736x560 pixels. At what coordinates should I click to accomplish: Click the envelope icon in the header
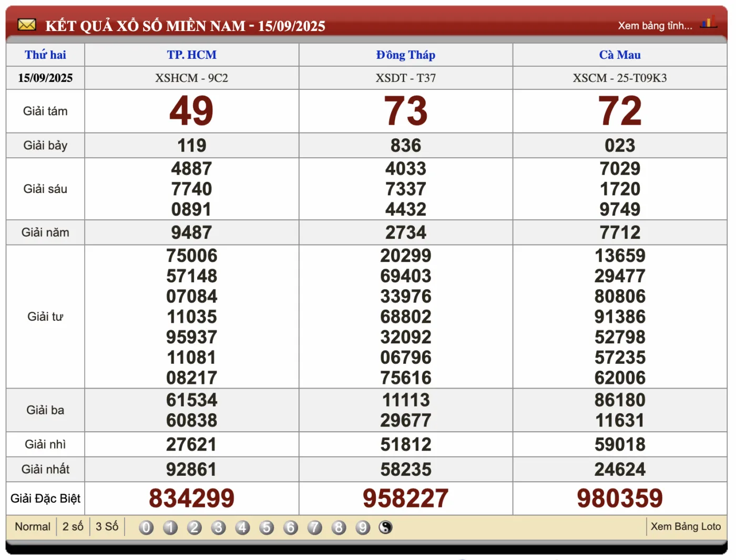(x=27, y=25)
